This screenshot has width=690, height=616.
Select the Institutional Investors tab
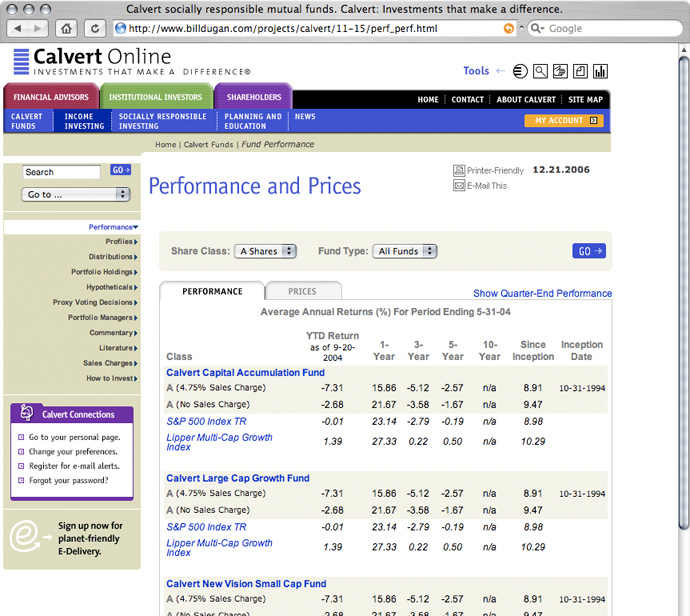(x=156, y=96)
